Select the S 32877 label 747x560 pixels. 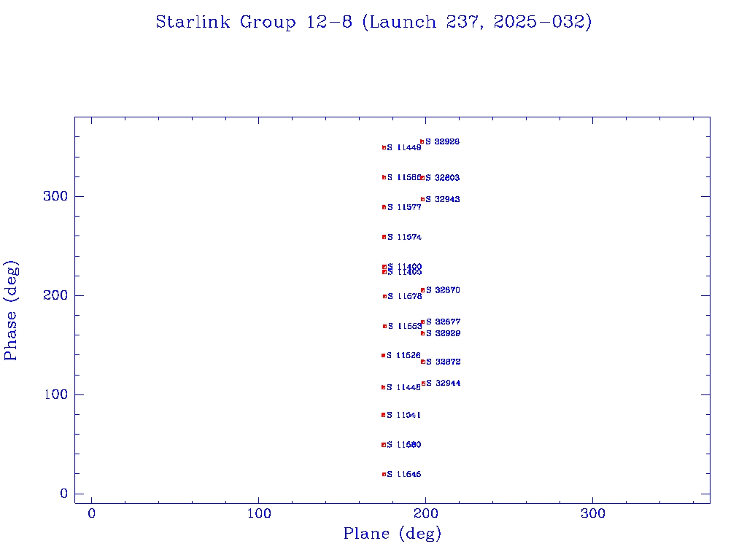point(444,322)
